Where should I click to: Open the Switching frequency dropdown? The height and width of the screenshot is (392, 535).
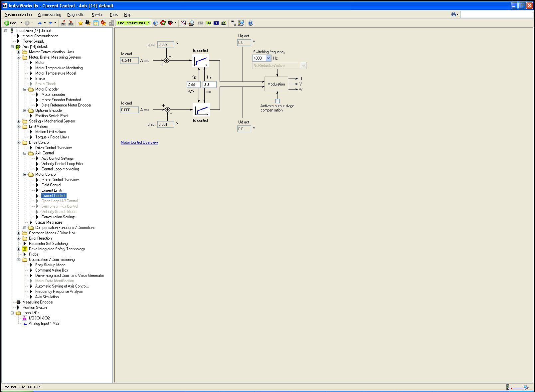tap(268, 58)
